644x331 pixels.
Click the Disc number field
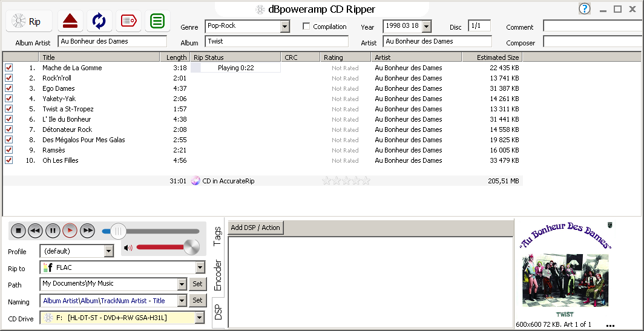coord(479,25)
